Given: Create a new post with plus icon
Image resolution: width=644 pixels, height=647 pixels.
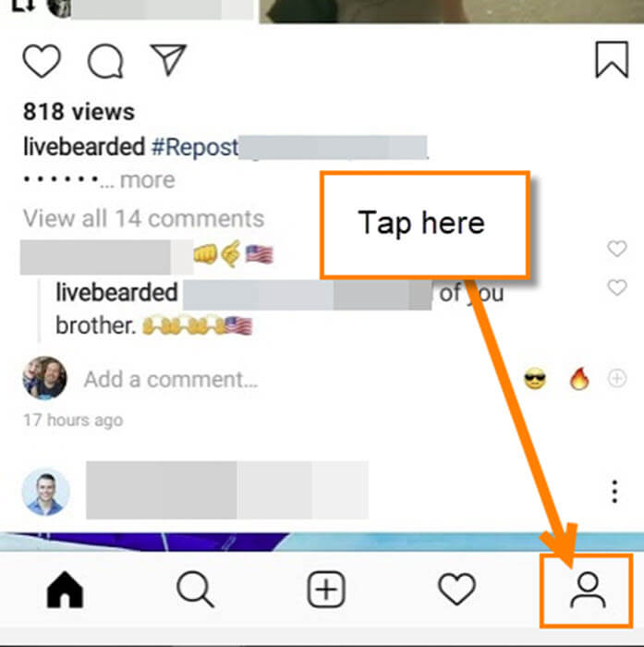Looking at the screenshot, I should click(x=326, y=590).
